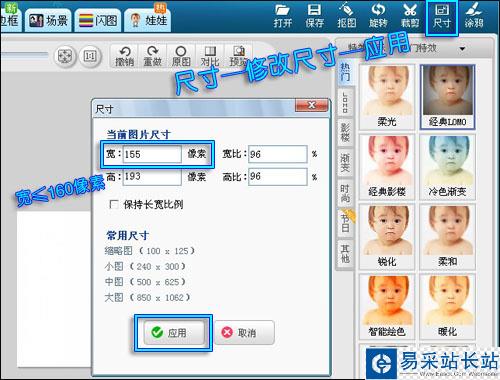This screenshot has width=500, height=380.
Task: Click the 宽 width input field
Action: click(x=152, y=154)
